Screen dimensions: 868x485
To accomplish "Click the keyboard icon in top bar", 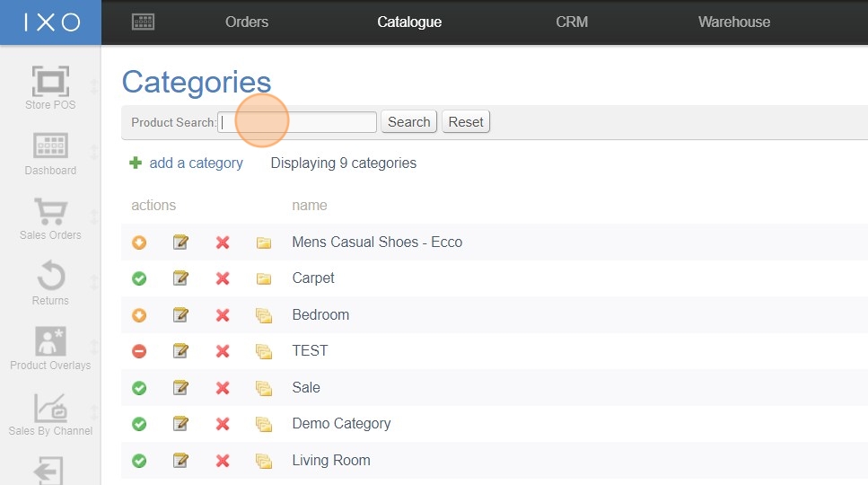I will pos(144,22).
